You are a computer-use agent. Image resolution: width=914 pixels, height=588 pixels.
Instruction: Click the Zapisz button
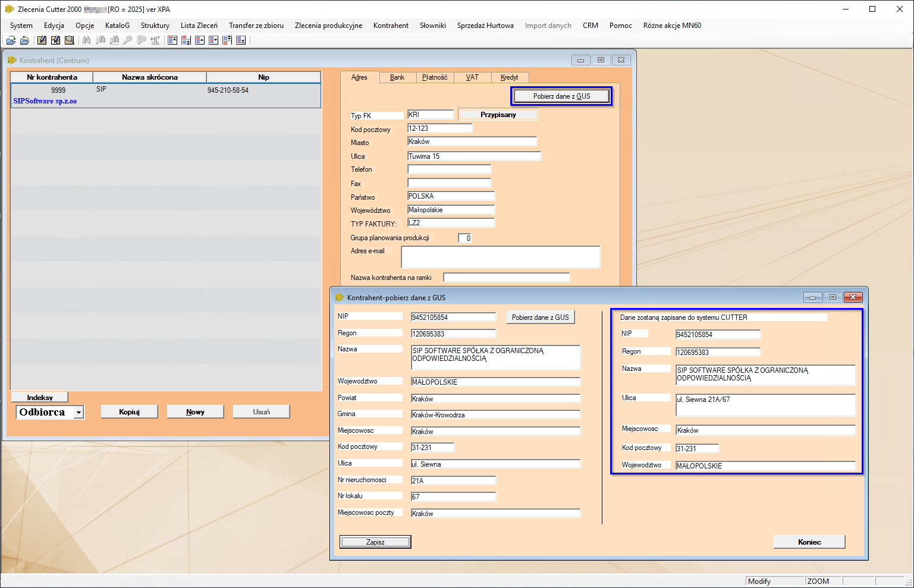[x=375, y=542]
